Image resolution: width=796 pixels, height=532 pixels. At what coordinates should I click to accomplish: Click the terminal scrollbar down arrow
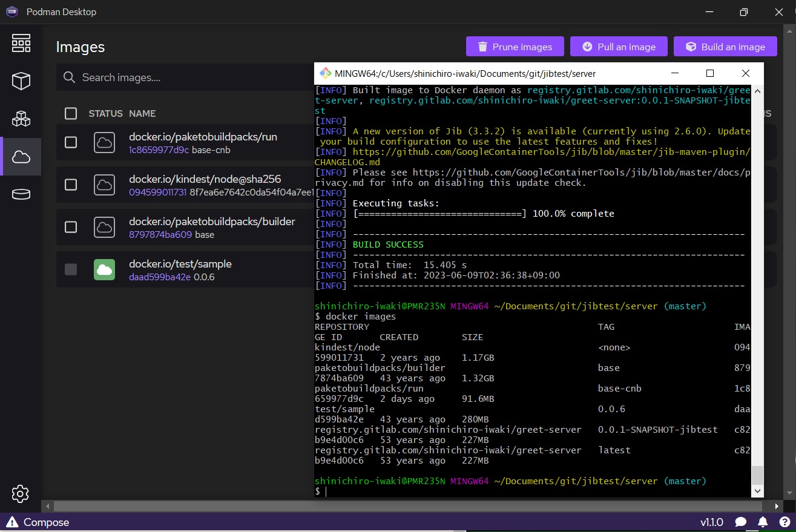pyautogui.click(x=757, y=491)
